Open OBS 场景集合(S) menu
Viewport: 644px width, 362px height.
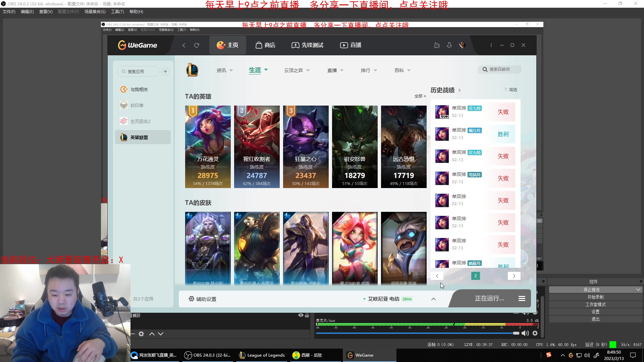click(95, 12)
